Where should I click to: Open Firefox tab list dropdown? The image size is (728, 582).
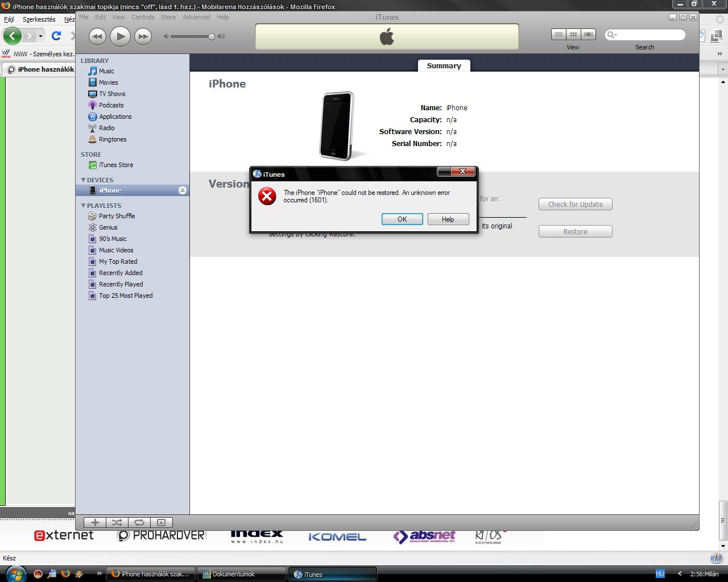click(x=723, y=69)
